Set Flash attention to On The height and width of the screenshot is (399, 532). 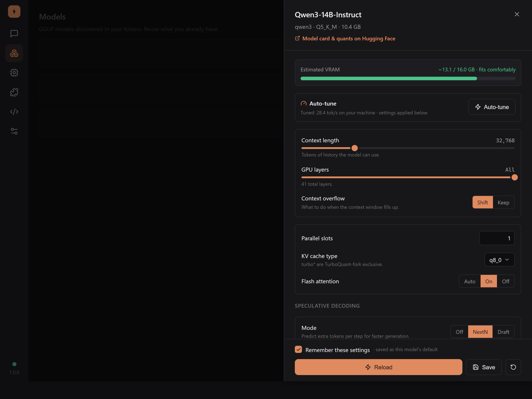click(489, 281)
